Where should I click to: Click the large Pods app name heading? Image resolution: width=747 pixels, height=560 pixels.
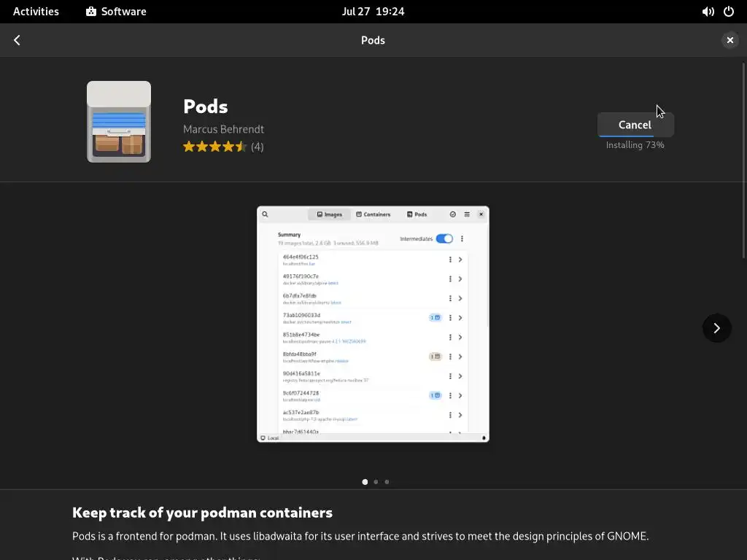[x=206, y=106]
